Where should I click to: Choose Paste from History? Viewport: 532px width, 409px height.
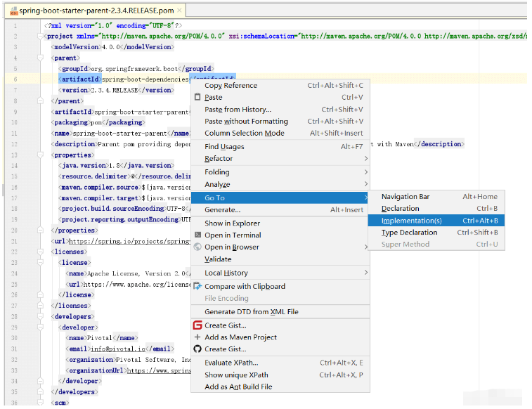tap(280, 109)
